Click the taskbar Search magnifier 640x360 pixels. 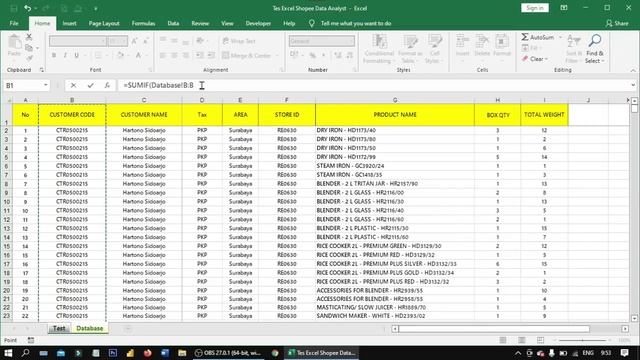click(25, 353)
